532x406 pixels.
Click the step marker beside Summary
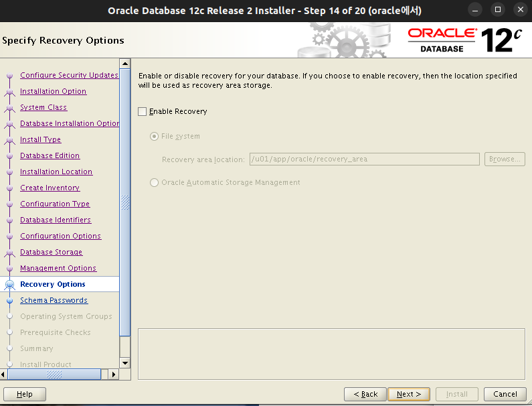(10, 348)
